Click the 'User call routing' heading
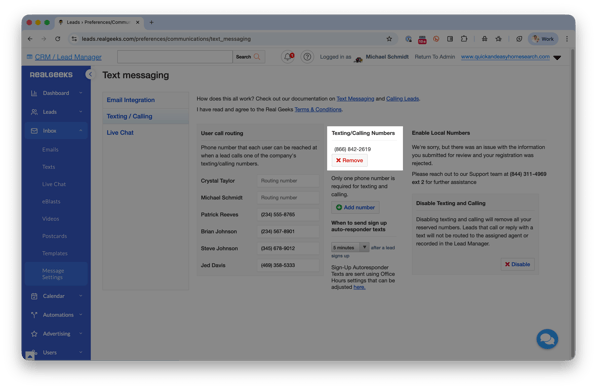Screen dimensions: 597x389 pyautogui.click(x=222, y=133)
